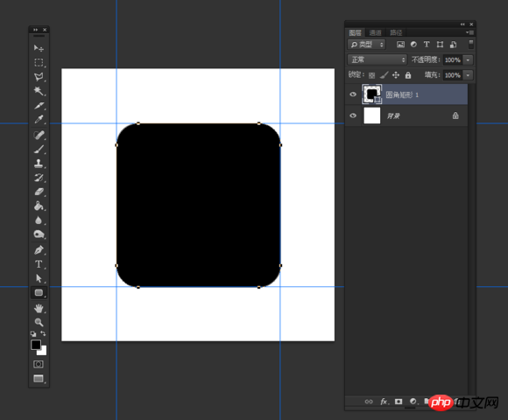
Task: Toggle type layer filter
Action: (x=427, y=45)
